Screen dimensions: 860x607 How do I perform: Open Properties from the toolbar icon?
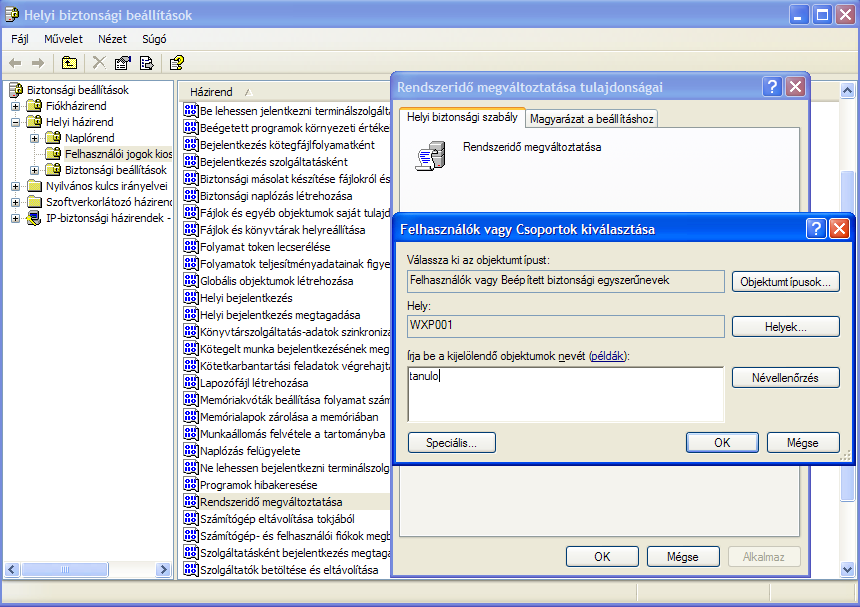tap(122, 63)
